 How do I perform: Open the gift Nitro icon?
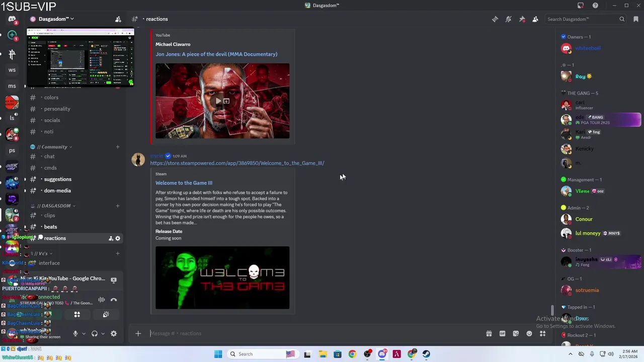point(489,333)
